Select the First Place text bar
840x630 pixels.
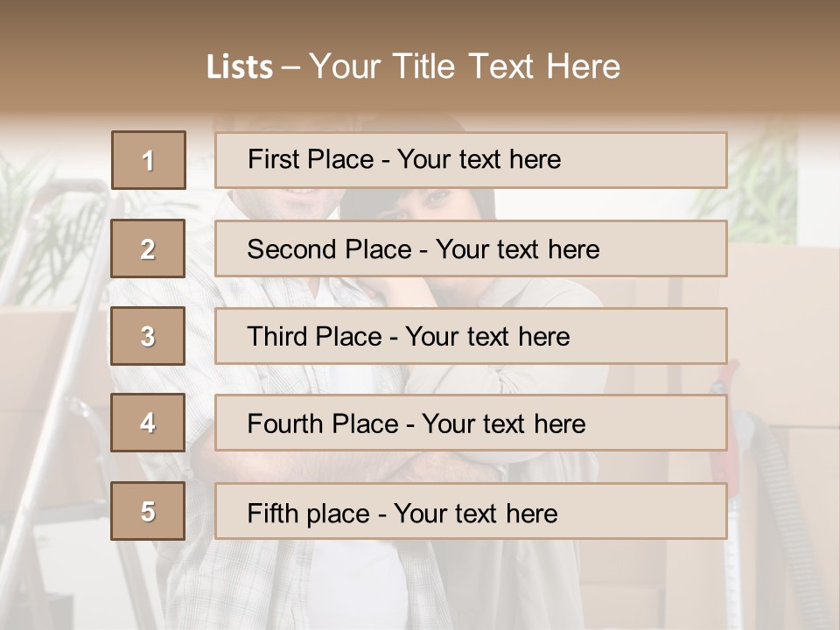(471, 160)
